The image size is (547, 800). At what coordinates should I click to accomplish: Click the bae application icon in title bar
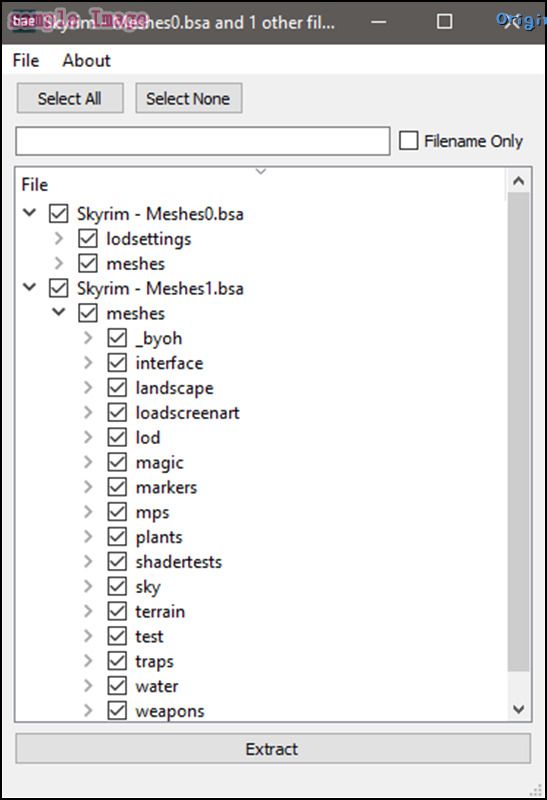[23, 21]
